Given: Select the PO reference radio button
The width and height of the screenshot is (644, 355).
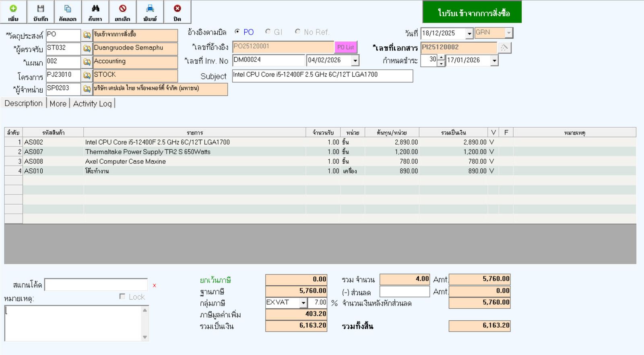Looking at the screenshot, I should coord(237,31).
